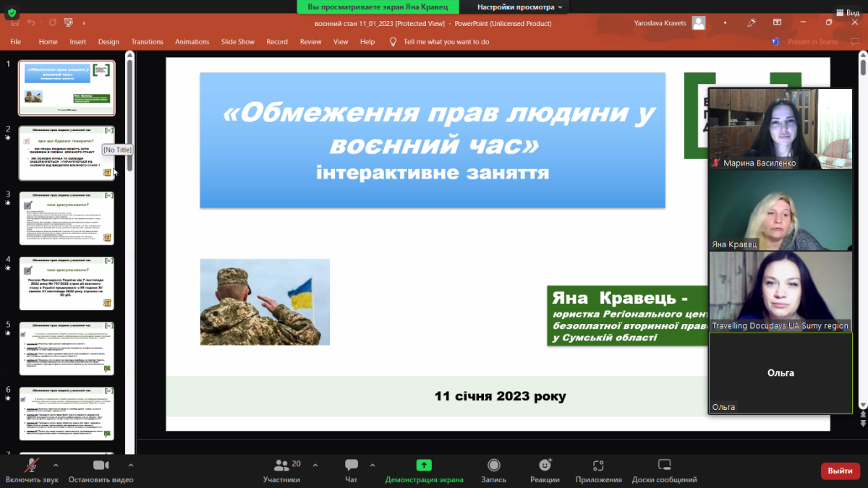Select Яна Кравец video tile
This screenshot has width=868, height=488.
[x=780, y=210]
